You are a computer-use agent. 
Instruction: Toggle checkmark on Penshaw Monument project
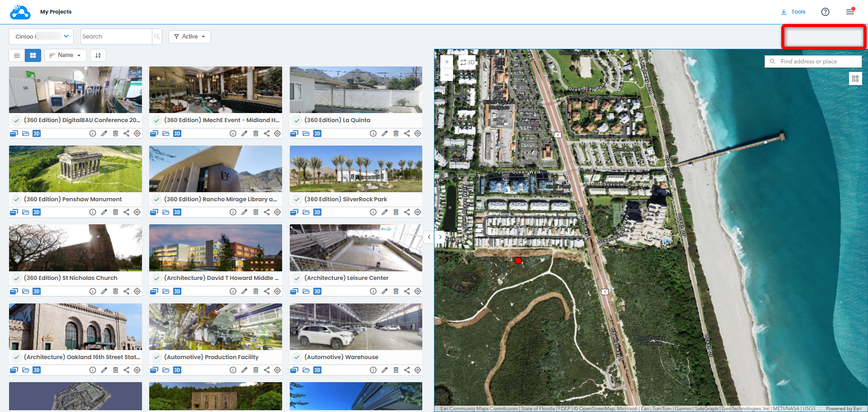click(x=16, y=199)
